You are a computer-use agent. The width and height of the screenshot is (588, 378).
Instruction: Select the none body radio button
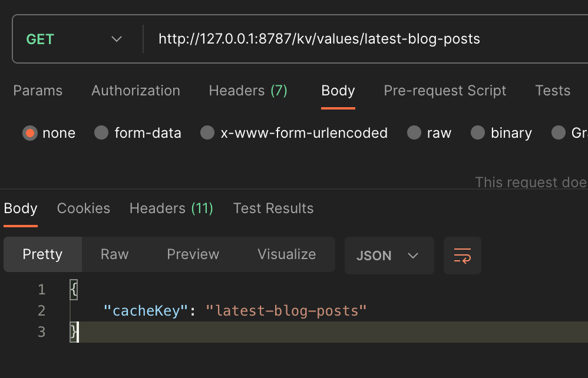coord(30,133)
